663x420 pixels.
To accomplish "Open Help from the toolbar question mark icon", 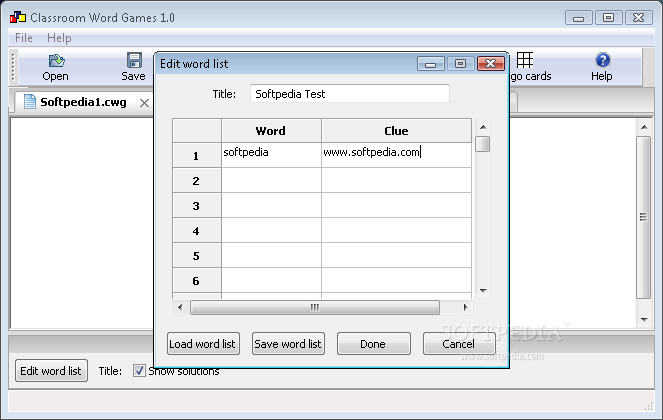I will 603,60.
